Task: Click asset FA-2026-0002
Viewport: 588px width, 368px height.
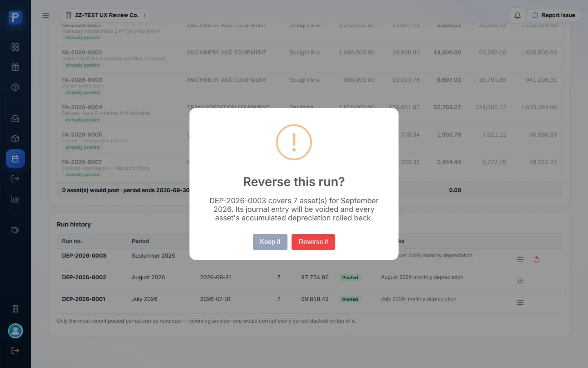Action: pyautogui.click(x=82, y=52)
